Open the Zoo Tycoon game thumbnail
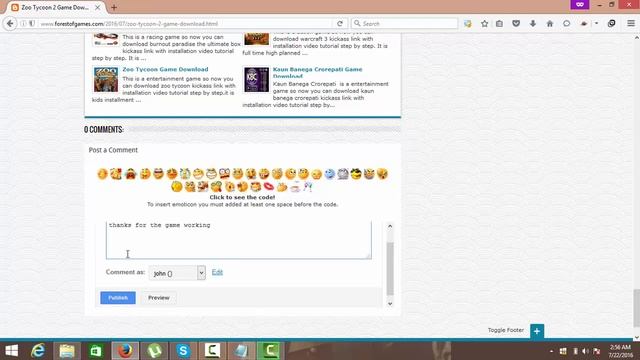 pos(106,80)
